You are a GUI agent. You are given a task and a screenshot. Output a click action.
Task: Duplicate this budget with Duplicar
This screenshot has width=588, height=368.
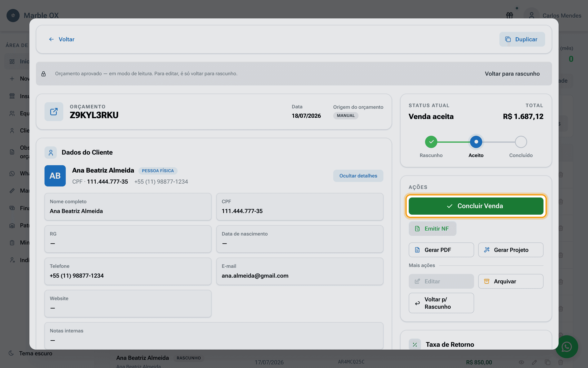click(x=522, y=39)
